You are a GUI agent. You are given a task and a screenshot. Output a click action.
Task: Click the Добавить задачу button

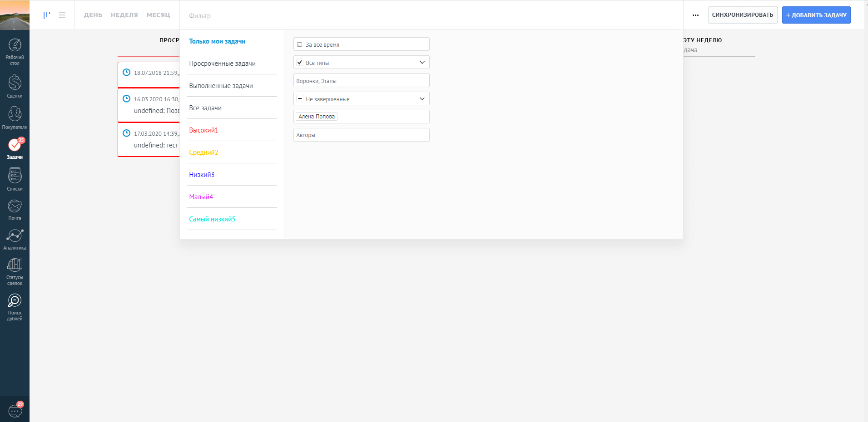click(816, 15)
